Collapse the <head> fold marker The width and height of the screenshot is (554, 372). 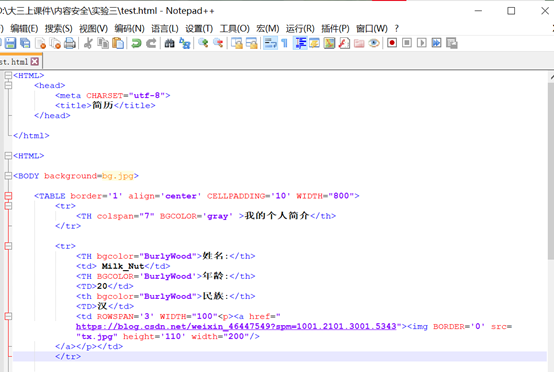click(8, 85)
